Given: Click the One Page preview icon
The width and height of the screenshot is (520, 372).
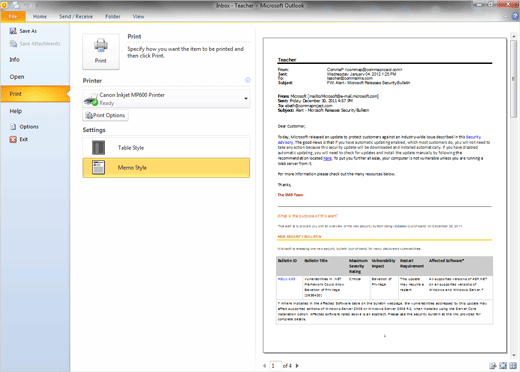Looking at the screenshot, I should 503,366.
